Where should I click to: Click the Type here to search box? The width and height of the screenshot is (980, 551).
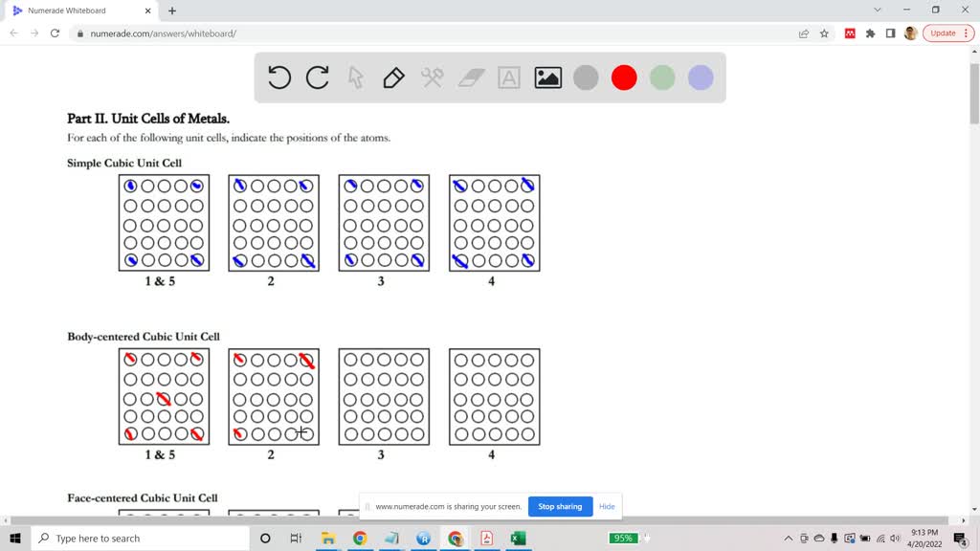[144, 538]
